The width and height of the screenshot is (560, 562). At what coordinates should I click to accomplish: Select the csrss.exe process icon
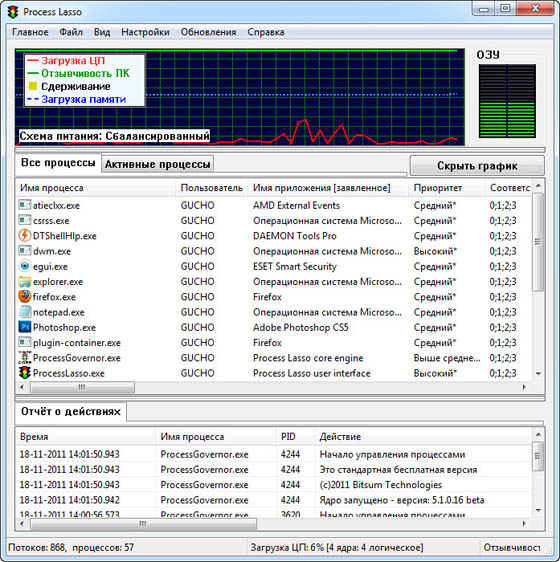point(25,220)
